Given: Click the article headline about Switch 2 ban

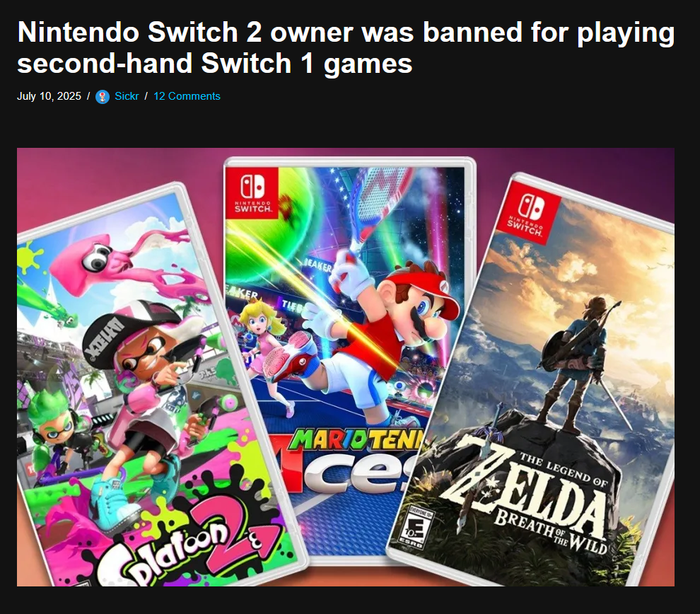Looking at the screenshot, I should point(346,47).
